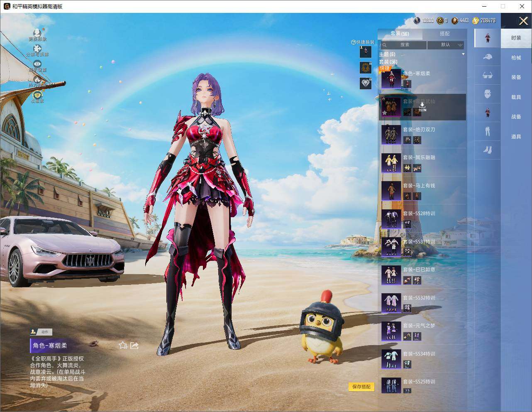
Task: Select the 套装-SS25特训 outfit
Action: (422, 385)
